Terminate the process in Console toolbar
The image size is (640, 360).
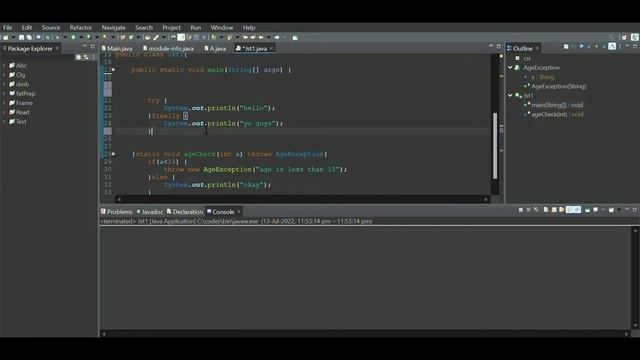[521, 210]
